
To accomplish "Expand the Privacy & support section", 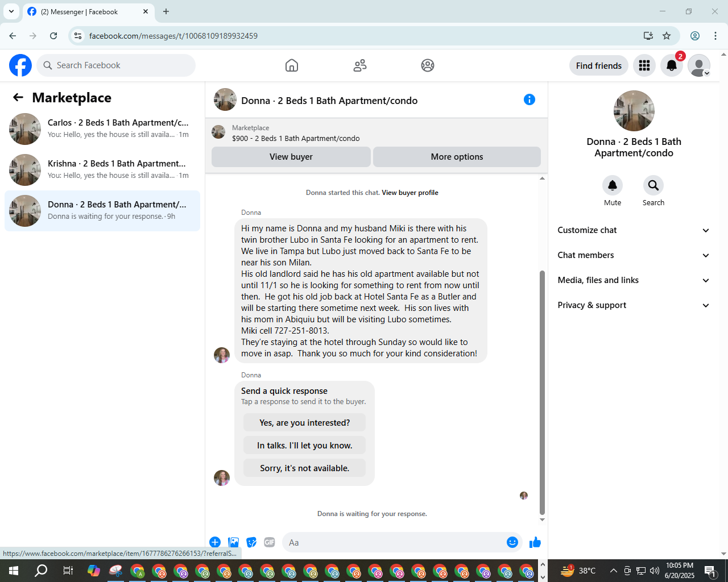I will 634,305.
